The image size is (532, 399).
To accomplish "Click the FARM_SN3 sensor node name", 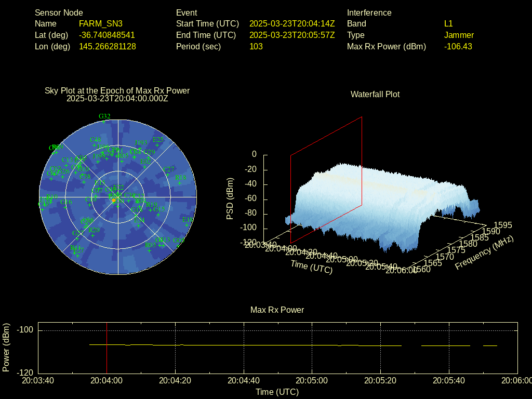I will (101, 24).
